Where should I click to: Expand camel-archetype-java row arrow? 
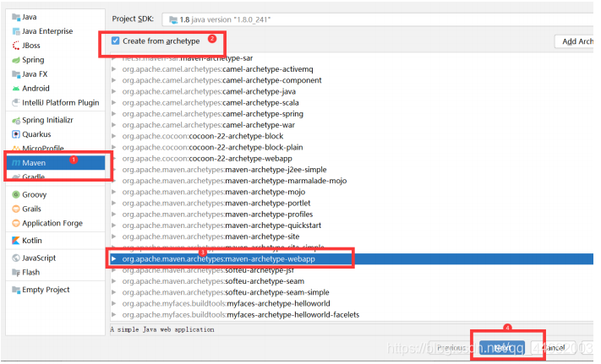(114, 91)
